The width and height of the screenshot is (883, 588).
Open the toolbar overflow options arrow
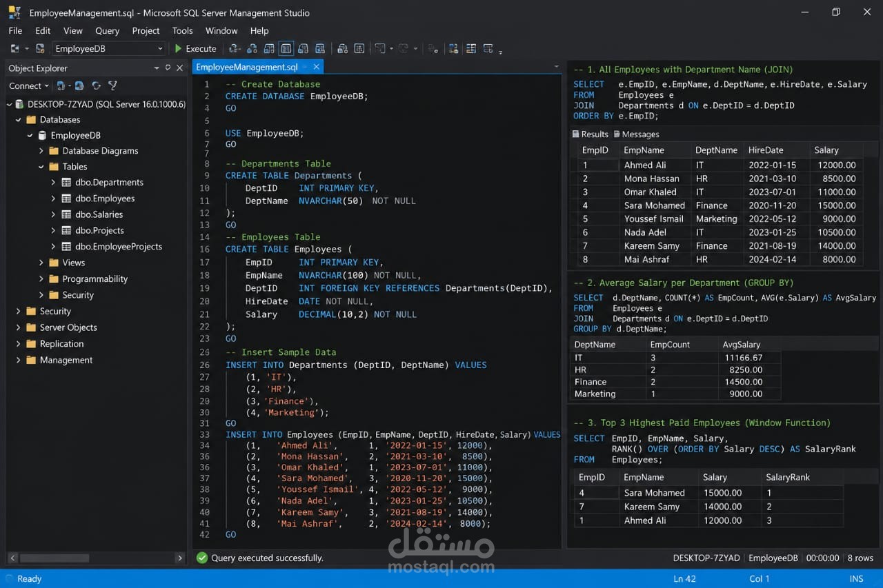500,51
